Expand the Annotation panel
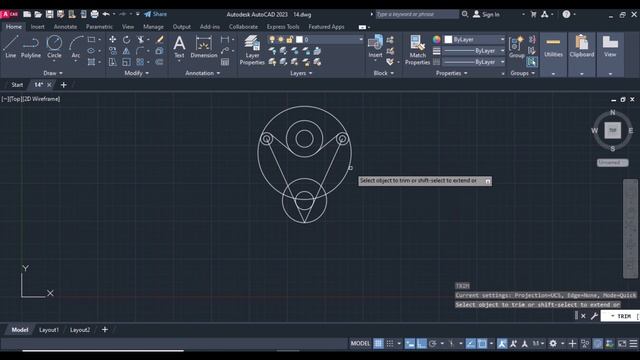The image size is (640, 360). [x=203, y=73]
